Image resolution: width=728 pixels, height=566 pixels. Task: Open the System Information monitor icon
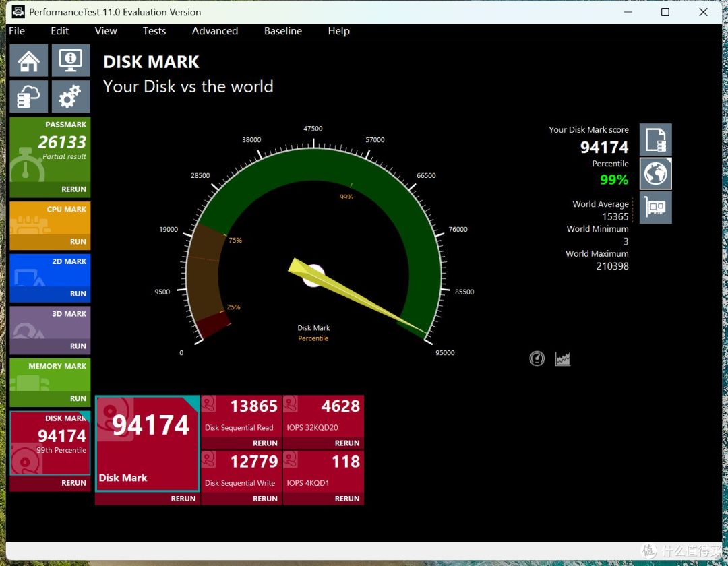[71, 61]
